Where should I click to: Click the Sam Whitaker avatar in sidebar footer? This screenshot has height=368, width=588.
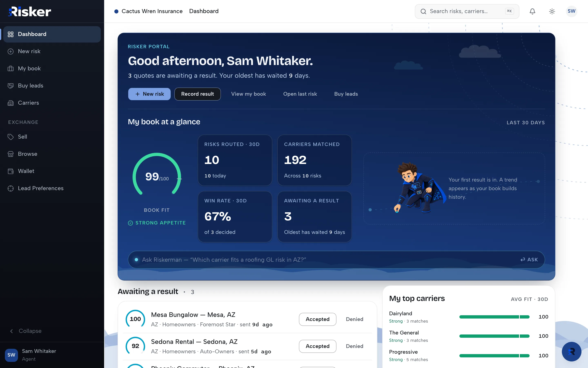click(x=11, y=355)
